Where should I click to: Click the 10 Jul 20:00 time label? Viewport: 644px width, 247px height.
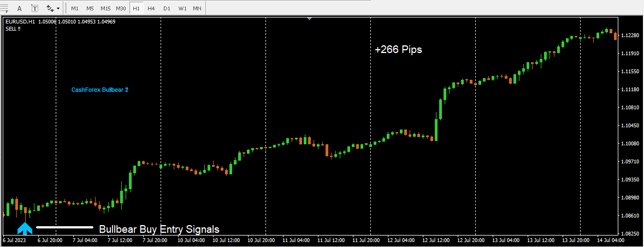tap(261, 240)
